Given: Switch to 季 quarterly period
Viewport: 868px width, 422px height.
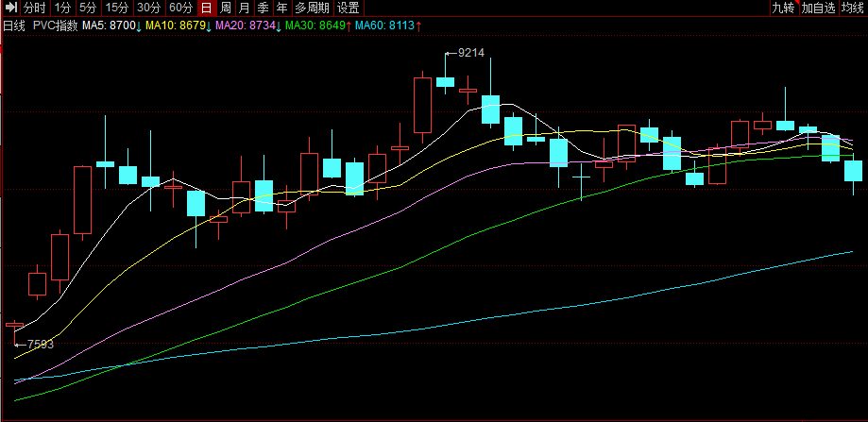Looking at the screenshot, I should click(263, 8).
